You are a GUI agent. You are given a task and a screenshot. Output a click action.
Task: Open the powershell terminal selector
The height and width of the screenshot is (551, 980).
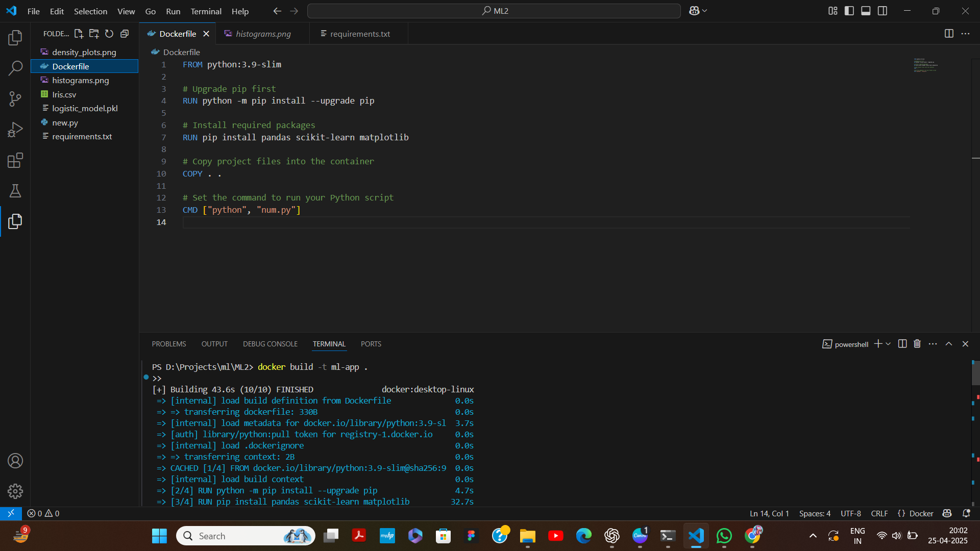click(x=845, y=344)
